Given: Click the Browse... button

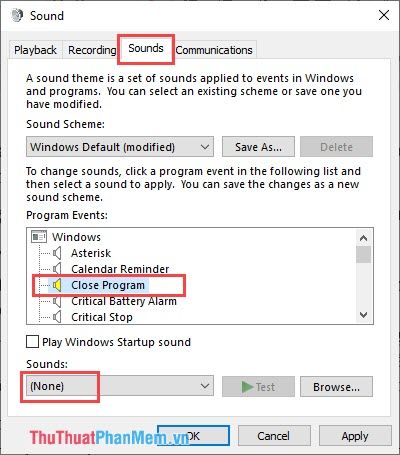Looking at the screenshot, I should (336, 387).
